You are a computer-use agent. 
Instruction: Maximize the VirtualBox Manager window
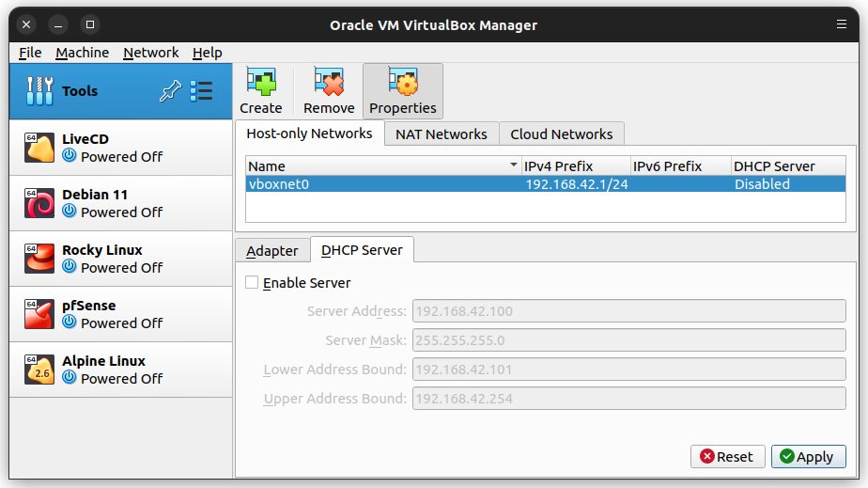(x=90, y=24)
